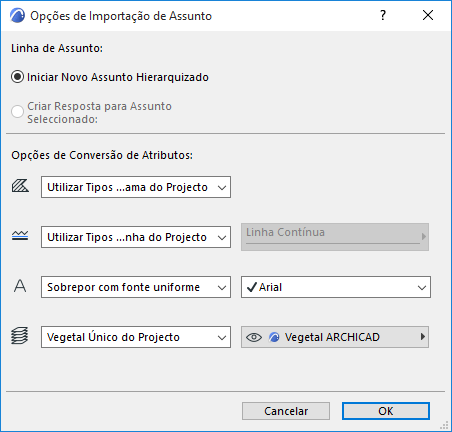Open the question mark help button
This screenshot has height=432, width=452.
[383, 15]
